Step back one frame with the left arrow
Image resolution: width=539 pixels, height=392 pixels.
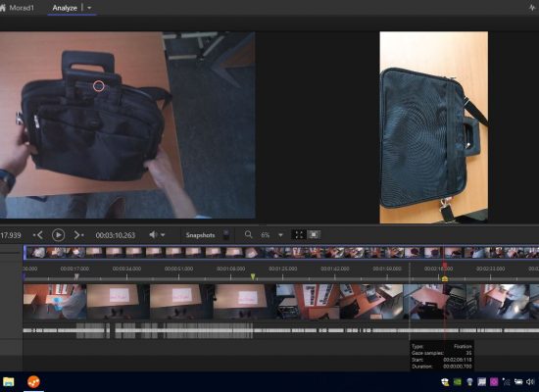[38, 235]
